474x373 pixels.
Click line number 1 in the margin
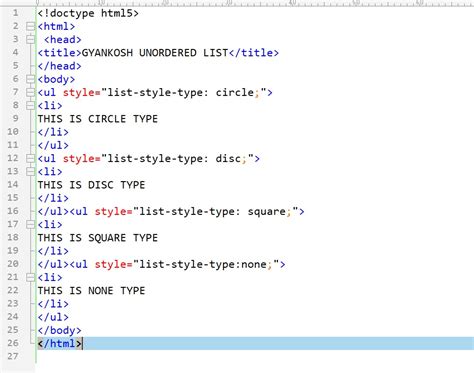click(15, 13)
